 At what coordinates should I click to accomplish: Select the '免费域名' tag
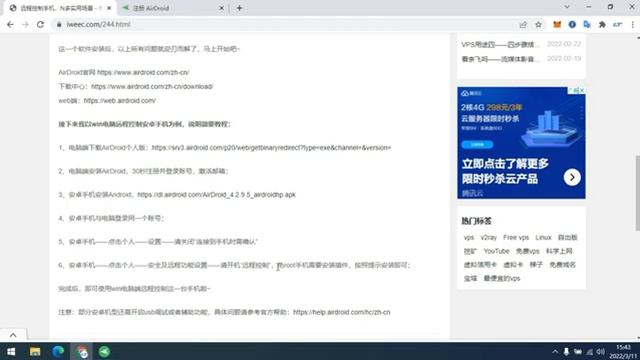pos(562,264)
